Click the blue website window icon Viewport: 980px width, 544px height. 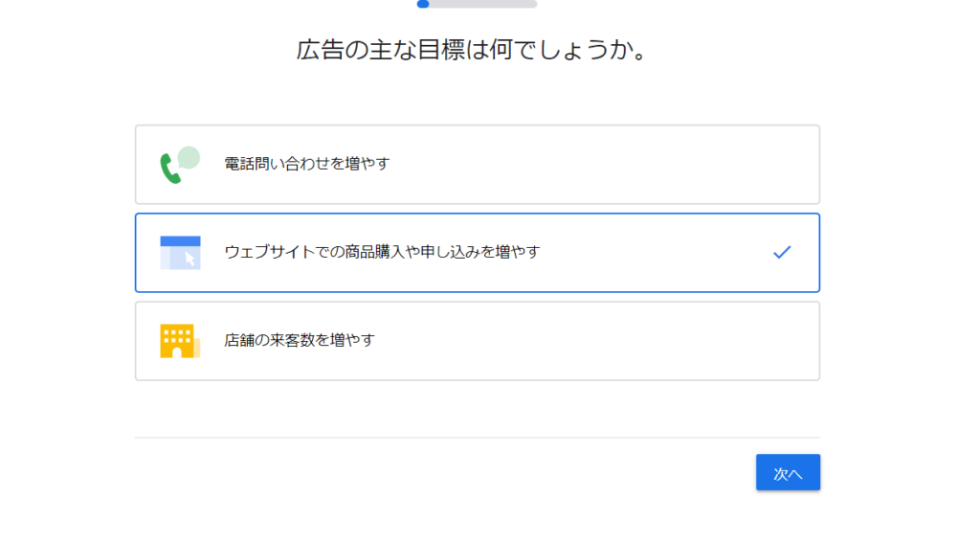180,253
